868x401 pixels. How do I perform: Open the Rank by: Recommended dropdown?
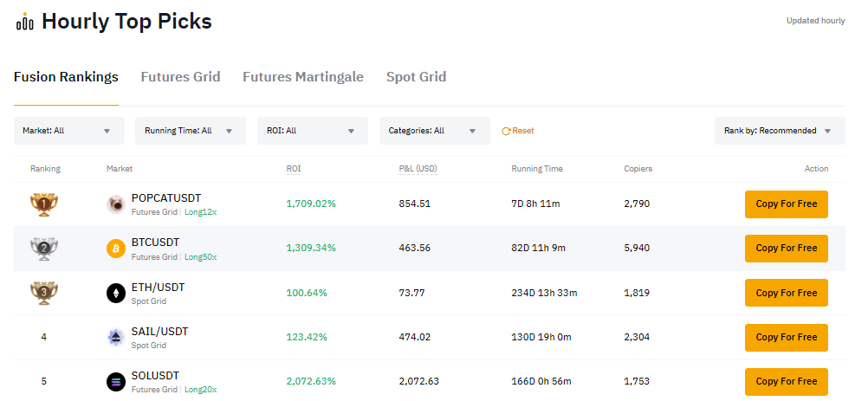(x=779, y=131)
